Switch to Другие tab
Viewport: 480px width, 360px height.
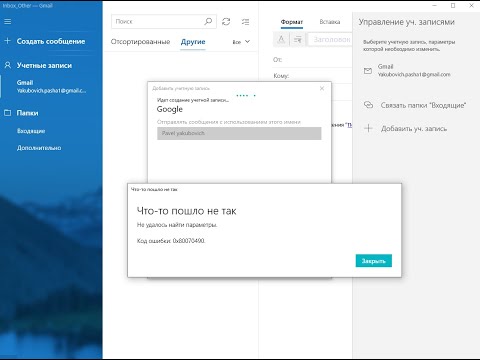[193, 42]
